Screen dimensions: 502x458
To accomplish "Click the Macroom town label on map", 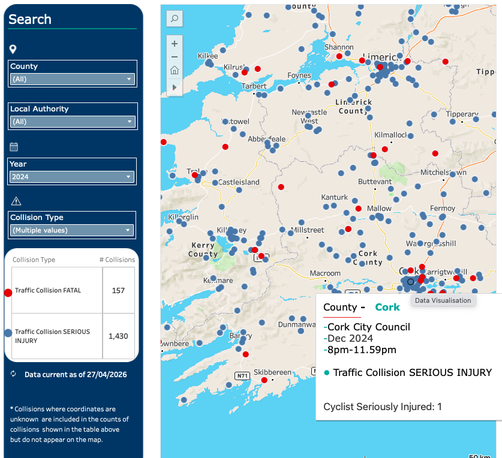I will 325,273.
